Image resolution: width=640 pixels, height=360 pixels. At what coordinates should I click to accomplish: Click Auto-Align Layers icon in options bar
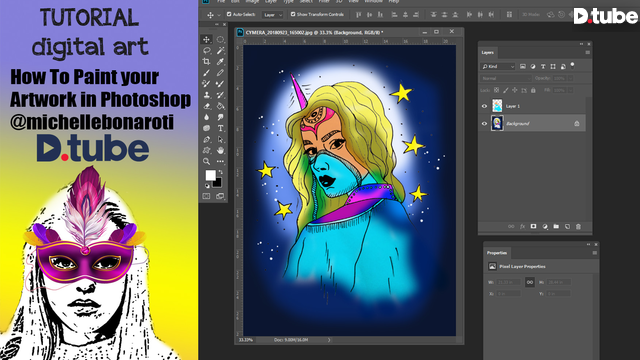pos(509,15)
